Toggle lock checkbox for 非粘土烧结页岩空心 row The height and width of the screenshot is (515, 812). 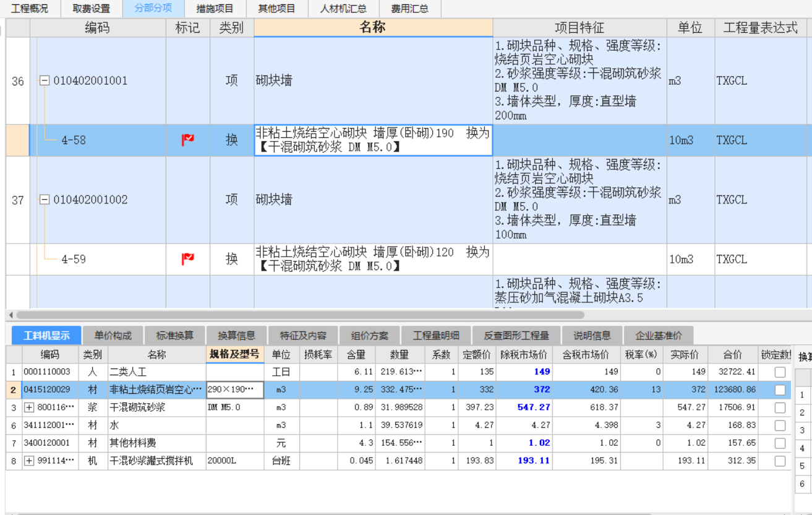click(x=780, y=389)
